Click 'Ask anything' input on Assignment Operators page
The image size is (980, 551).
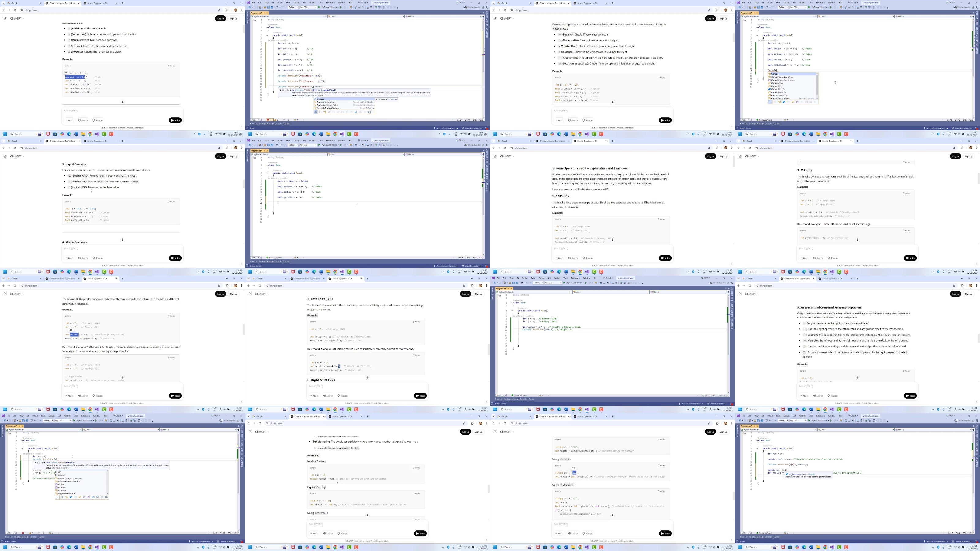click(x=857, y=386)
